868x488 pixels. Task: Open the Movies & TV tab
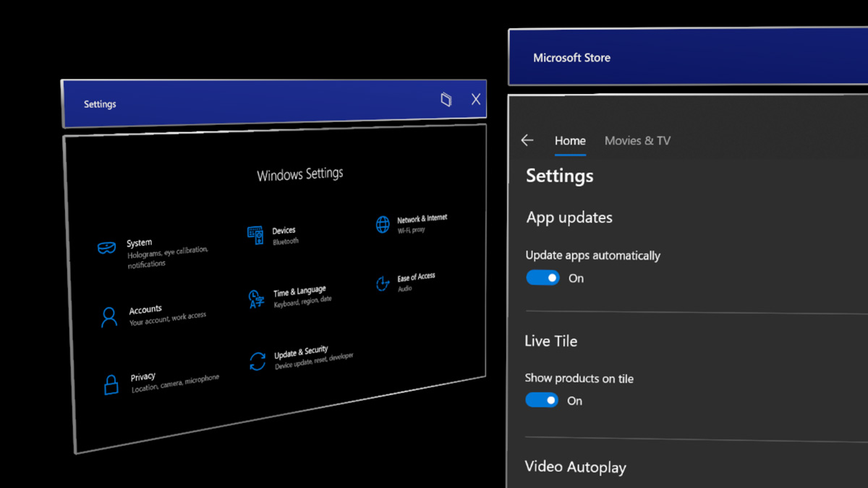637,141
